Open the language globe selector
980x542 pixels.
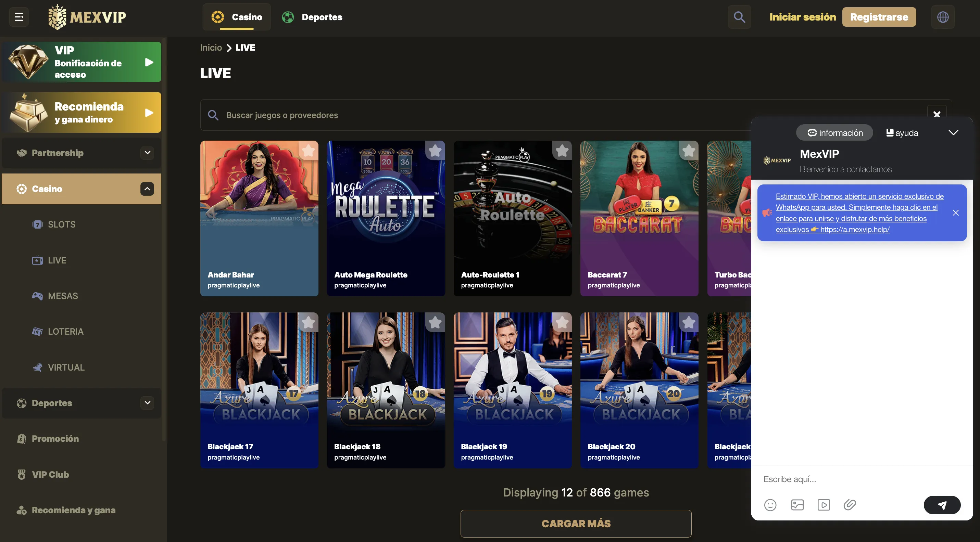[943, 17]
